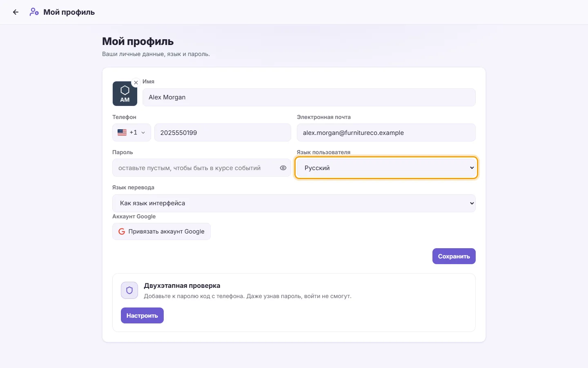Focus the Имя field with Alex Morgan
This screenshot has width=588, height=368.
pyautogui.click(x=309, y=97)
